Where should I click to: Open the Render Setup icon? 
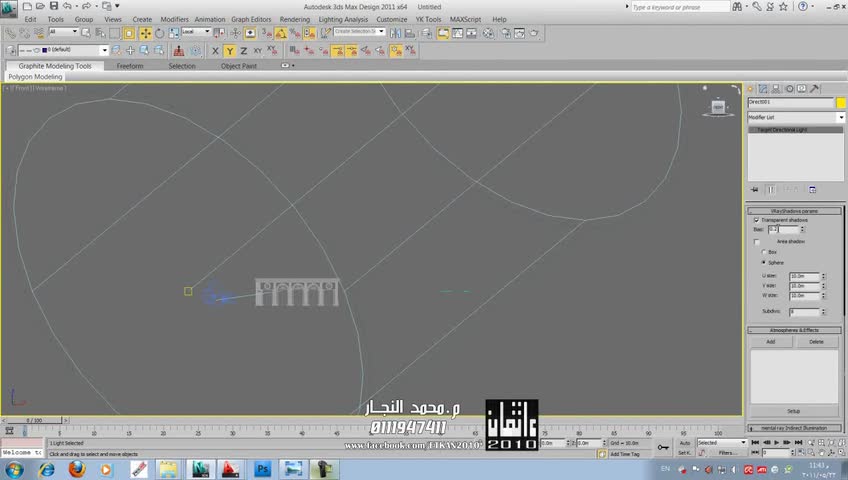(506, 34)
